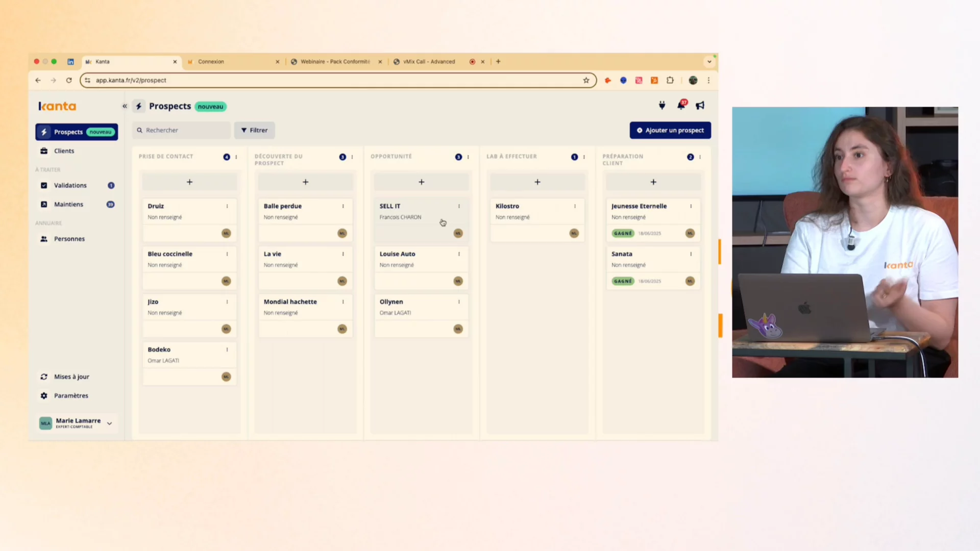Click the Rechercher search field
This screenshot has width=980, height=551.
[x=182, y=130]
